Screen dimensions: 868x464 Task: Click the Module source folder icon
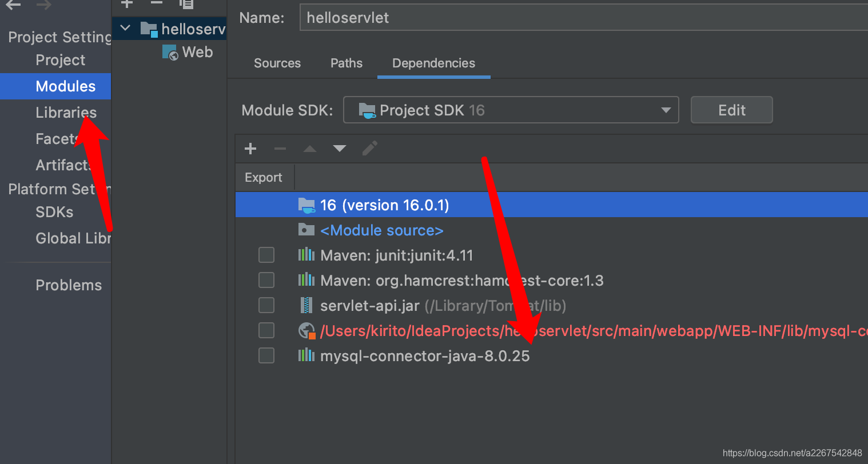306,230
